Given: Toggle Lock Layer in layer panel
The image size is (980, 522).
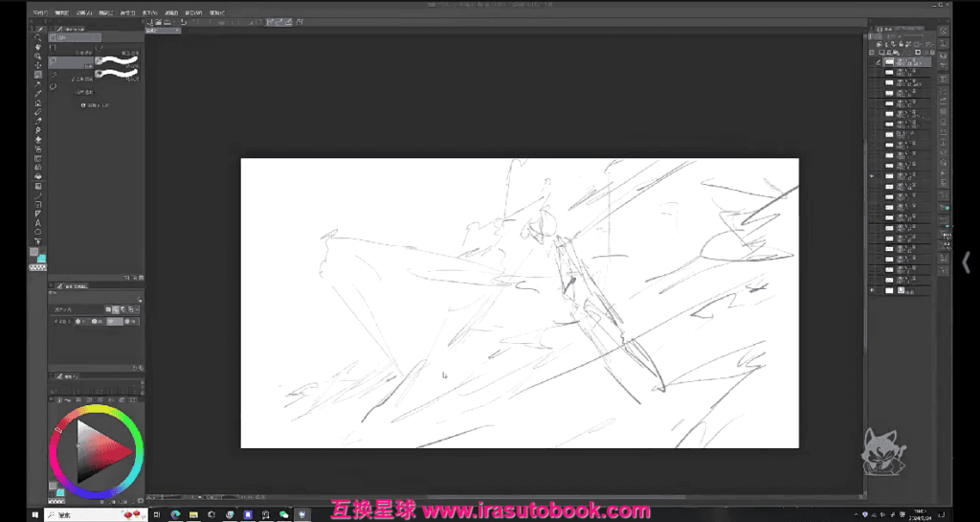Looking at the screenshot, I should coord(902,44).
